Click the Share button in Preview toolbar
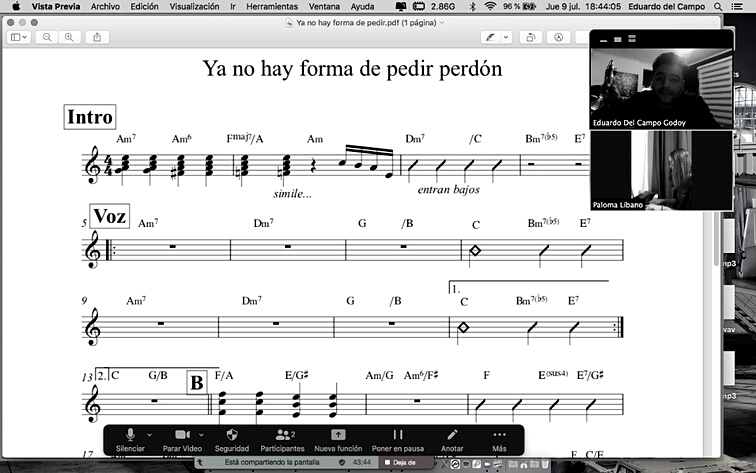Screen dimensions: 756x473 click(97, 37)
